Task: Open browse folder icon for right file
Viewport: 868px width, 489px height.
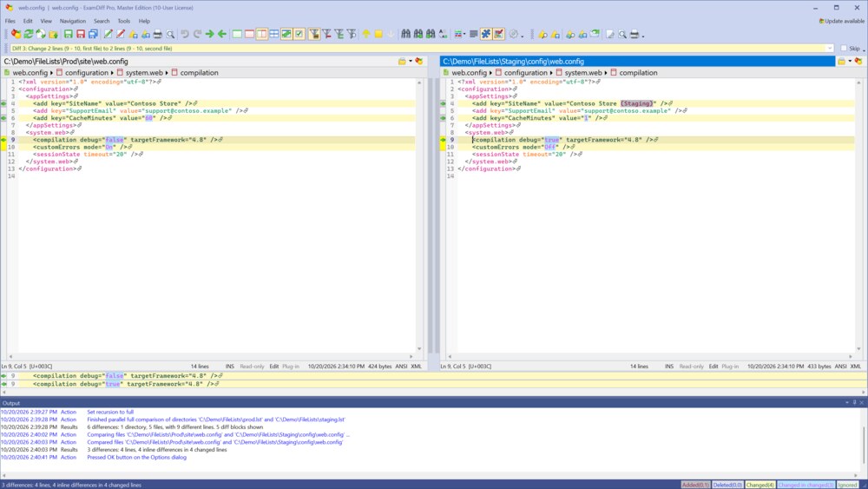Action: click(x=841, y=62)
